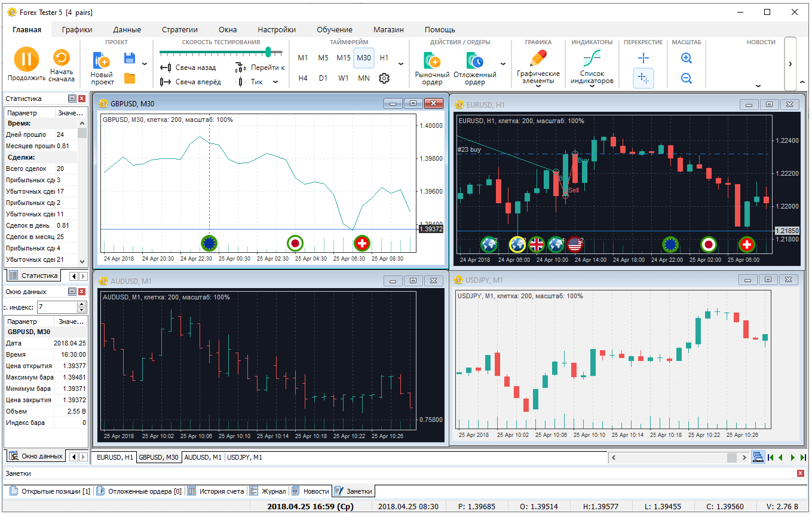Open timeframe settings gear icon
This screenshot has width=812, height=514.
384,78
